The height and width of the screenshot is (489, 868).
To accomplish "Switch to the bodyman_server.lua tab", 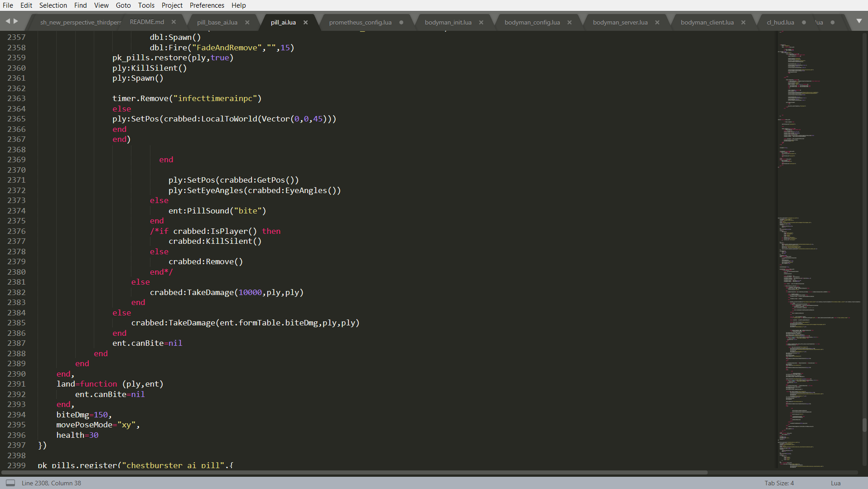I will tap(620, 22).
